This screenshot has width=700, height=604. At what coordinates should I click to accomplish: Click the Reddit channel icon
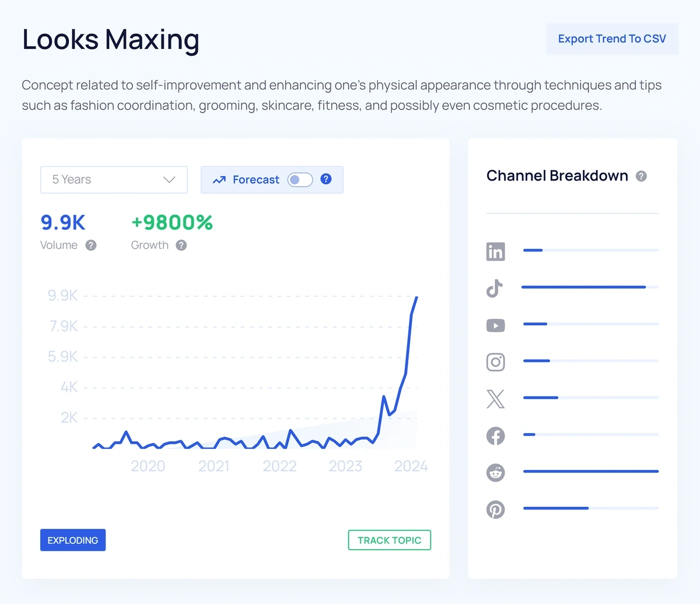coord(495,472)
